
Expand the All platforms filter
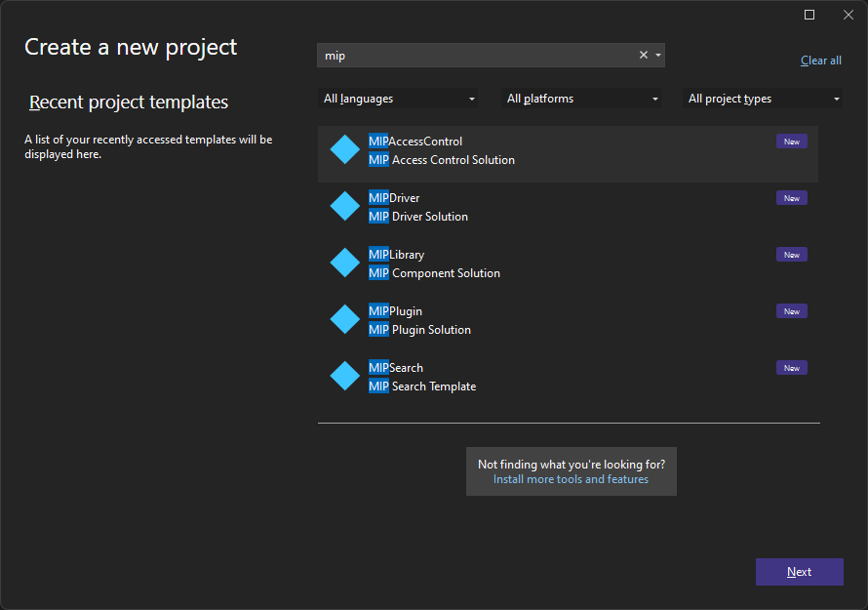[580, 98]
